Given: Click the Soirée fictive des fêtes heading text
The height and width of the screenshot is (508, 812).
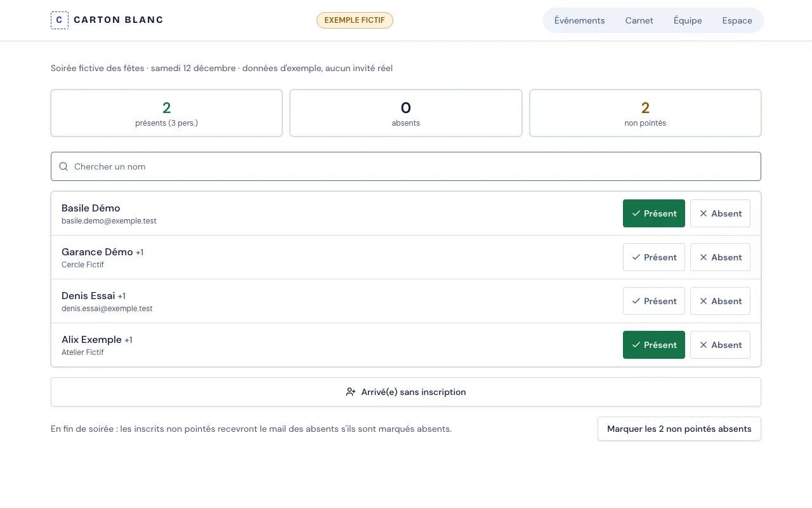Looking at the screenshot, I should (98, 68).
